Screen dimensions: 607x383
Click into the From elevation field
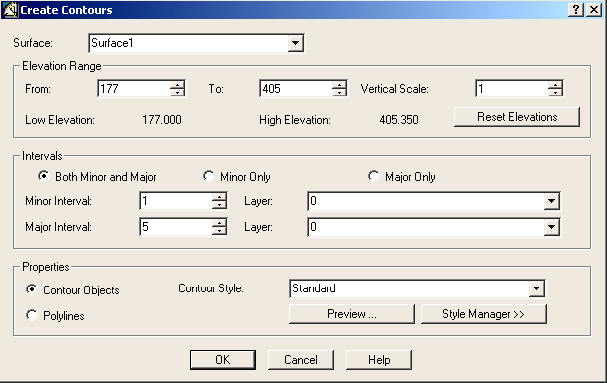point(134,89)
